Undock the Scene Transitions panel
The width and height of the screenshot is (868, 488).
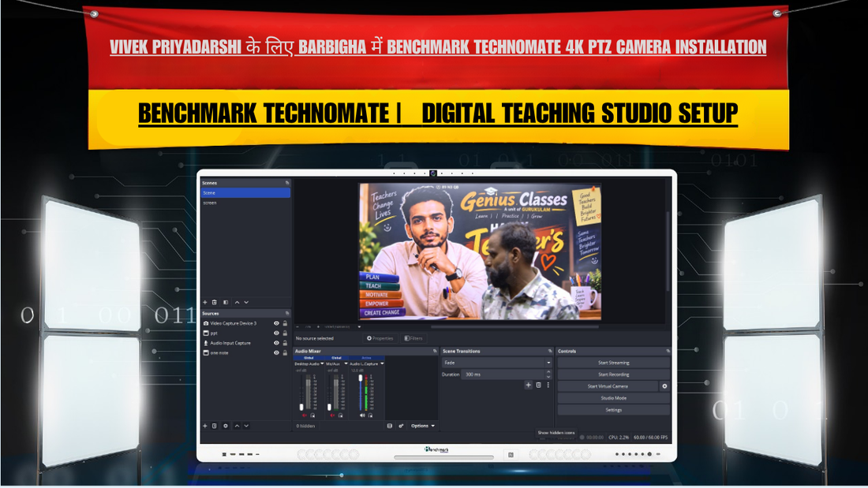[x=550, y=352]
